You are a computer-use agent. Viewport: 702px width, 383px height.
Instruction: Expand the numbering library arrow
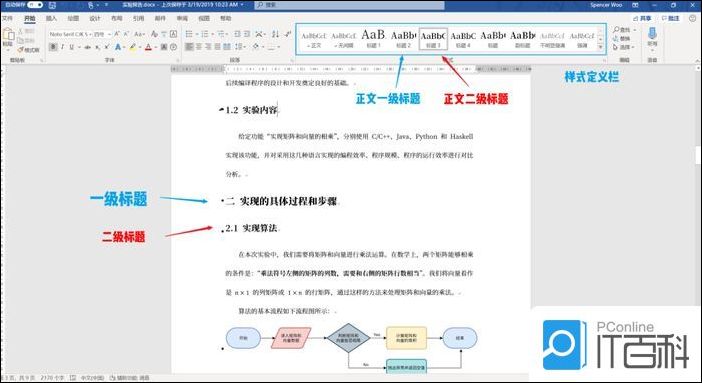point(213,34)
